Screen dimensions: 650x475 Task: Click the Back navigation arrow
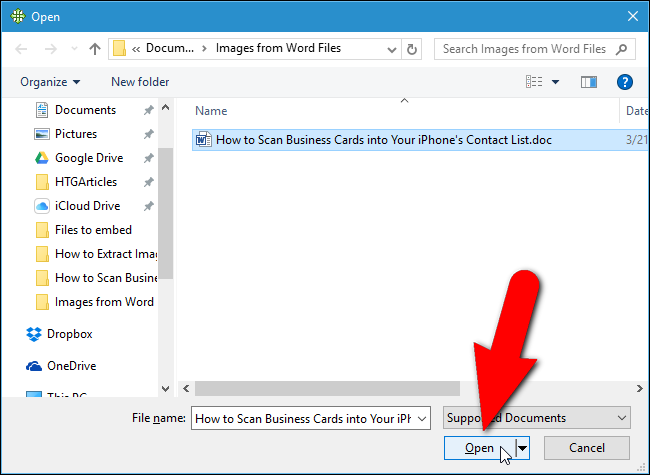coord(21,49)
